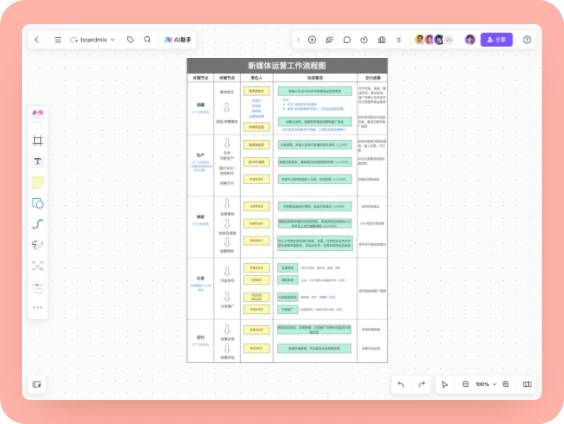The width and height of the screenshot is (564, 424).
Task: Go back using the left arrow
Action: click(x=37, y=40)
